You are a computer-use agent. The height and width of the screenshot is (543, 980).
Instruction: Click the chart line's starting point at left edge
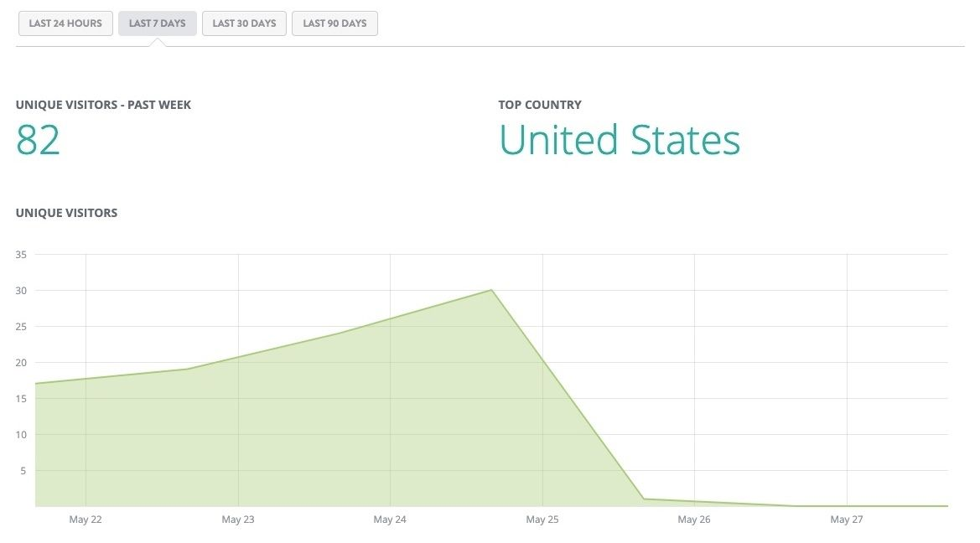36,384
